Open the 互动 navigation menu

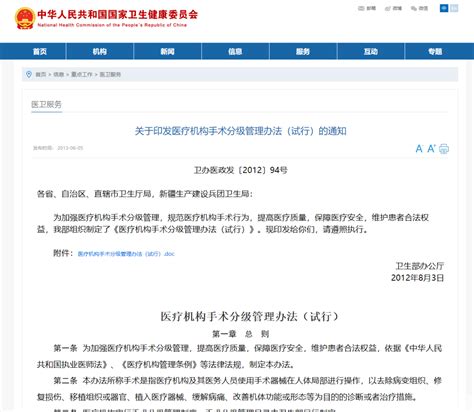tap(371, 51)
